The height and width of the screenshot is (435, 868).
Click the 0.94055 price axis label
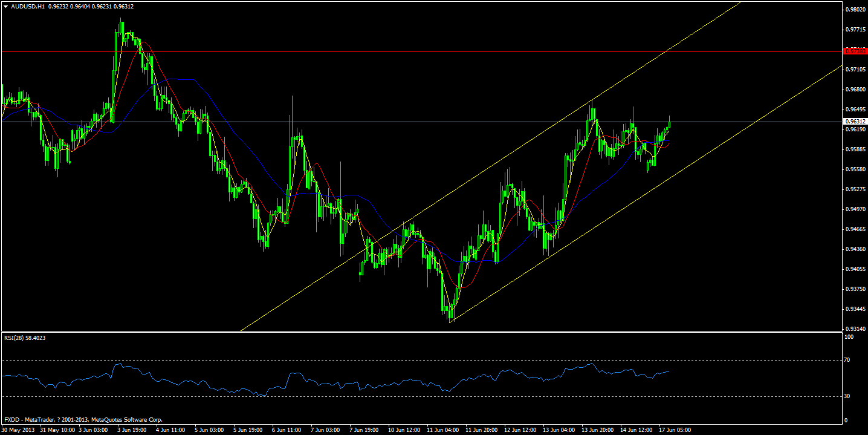[855, 269]
